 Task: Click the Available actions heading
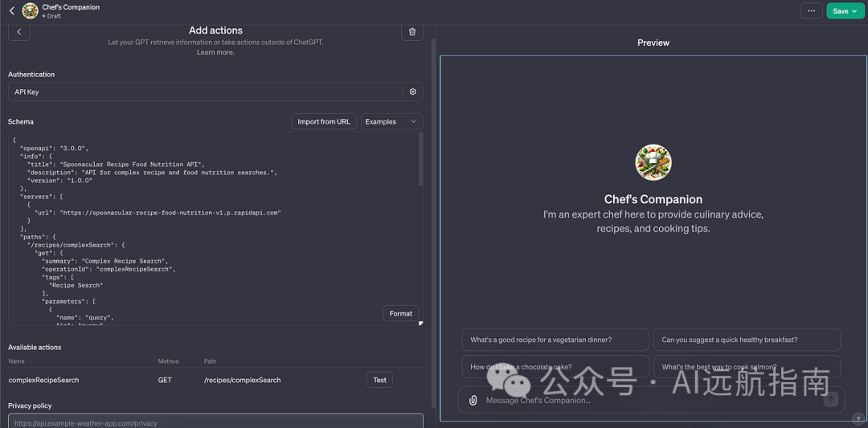[35, 347]
